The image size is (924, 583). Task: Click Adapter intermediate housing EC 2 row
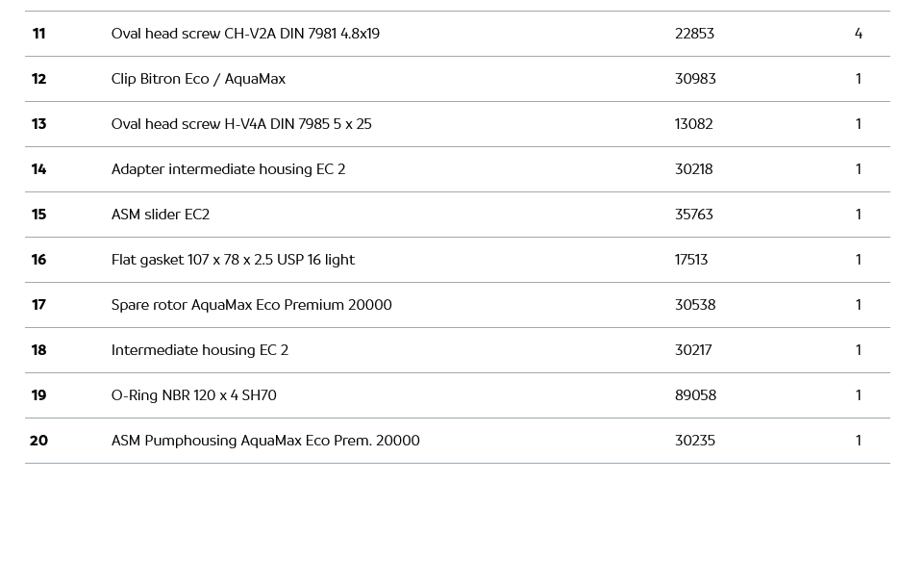pos(228,169)
